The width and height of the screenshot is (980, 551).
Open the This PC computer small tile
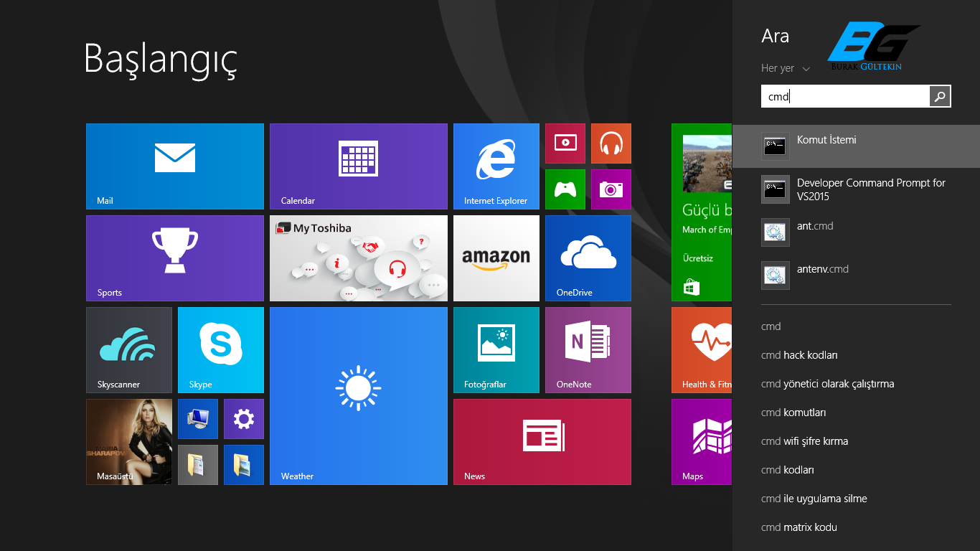click(198, 419)
